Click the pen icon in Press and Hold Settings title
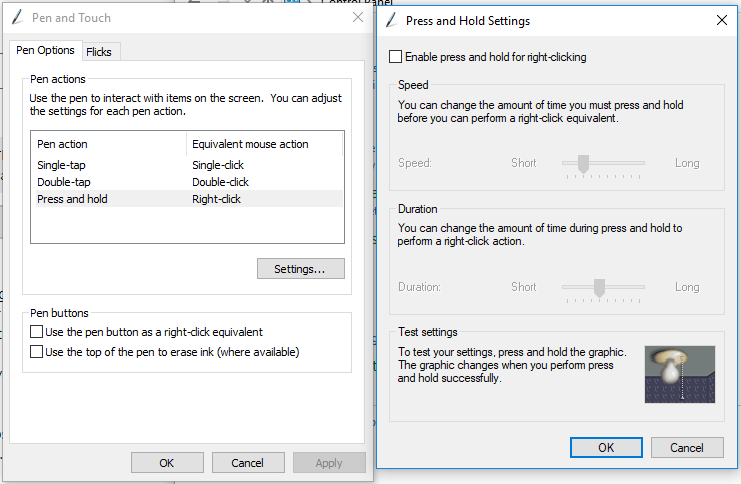The height and width of the screenshot is (484, 741). (389, 20)
